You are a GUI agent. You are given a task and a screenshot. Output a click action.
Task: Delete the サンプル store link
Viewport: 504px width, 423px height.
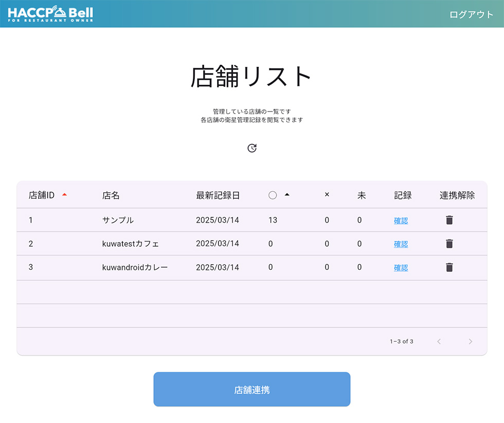tap(449, 220)
